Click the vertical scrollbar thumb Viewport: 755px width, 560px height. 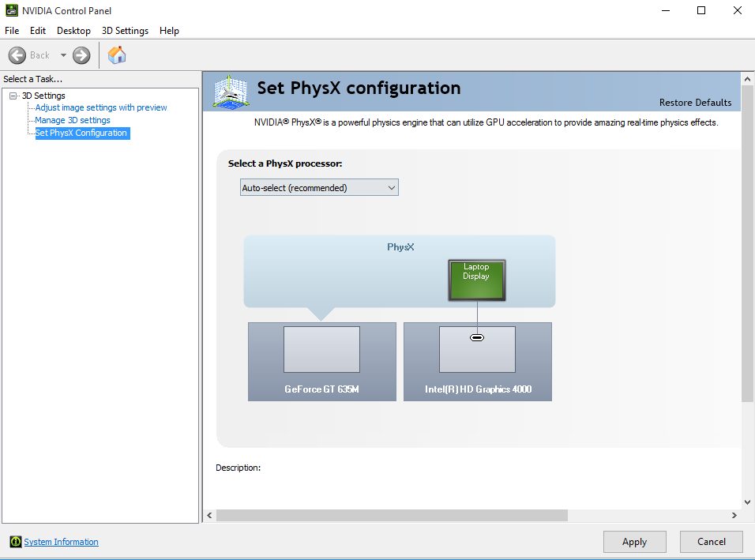[x=747, y=243]
